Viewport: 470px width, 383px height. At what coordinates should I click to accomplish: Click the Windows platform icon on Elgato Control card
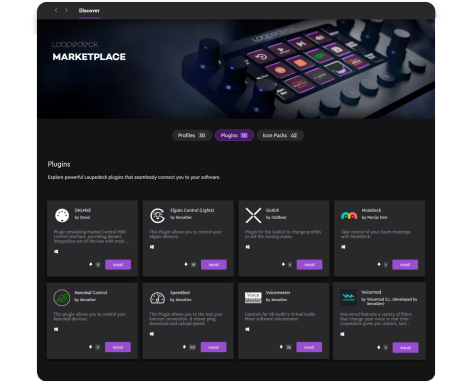click(x=152, y=247)
